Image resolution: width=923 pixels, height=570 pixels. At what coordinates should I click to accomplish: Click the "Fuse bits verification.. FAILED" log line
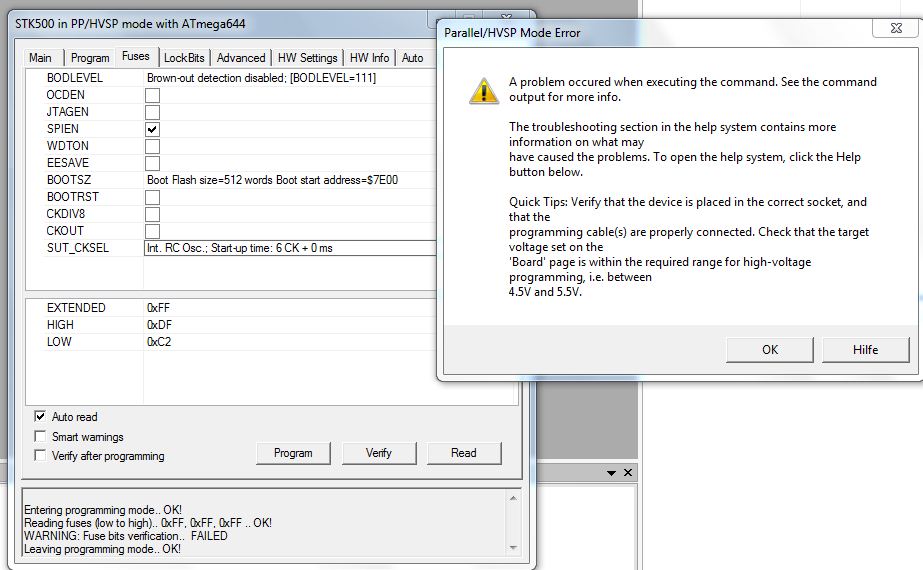(x=125, y=536)
